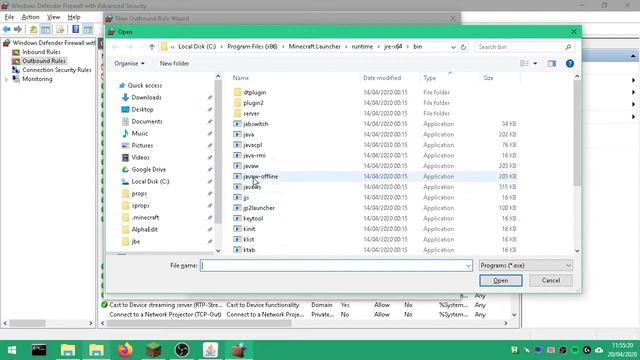Select the keytool application file
Screen dimensions: 640x360
tap(253, 218)
